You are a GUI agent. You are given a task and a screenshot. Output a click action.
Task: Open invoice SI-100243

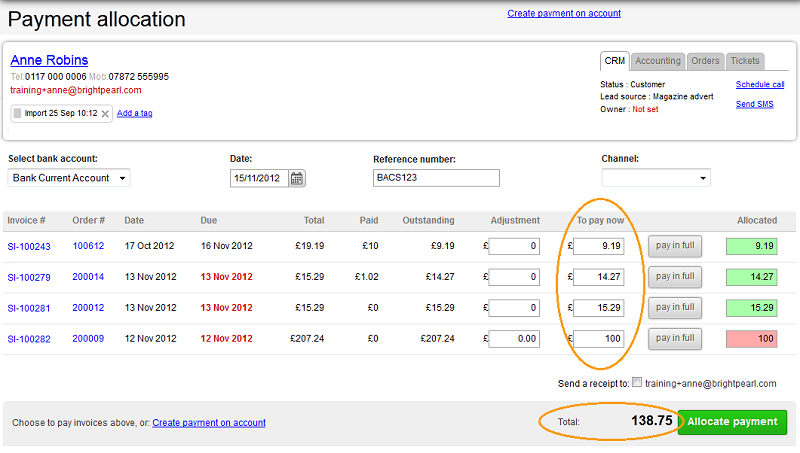(x=29, y=247)
